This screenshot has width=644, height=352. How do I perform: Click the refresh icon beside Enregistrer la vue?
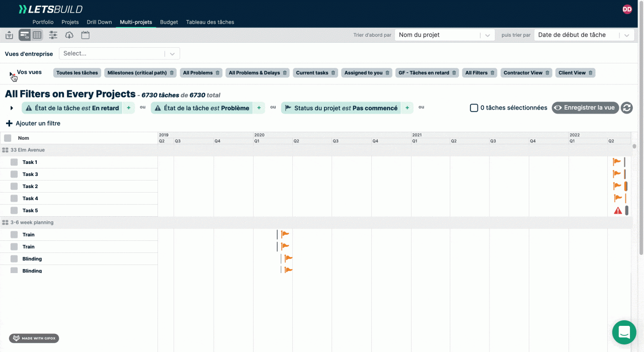[626, 108]
